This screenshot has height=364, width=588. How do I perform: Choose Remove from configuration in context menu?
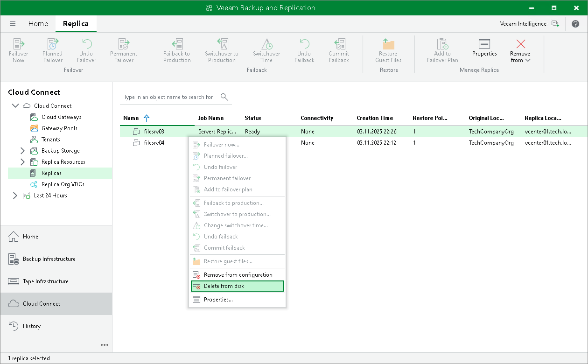[237, 275]
